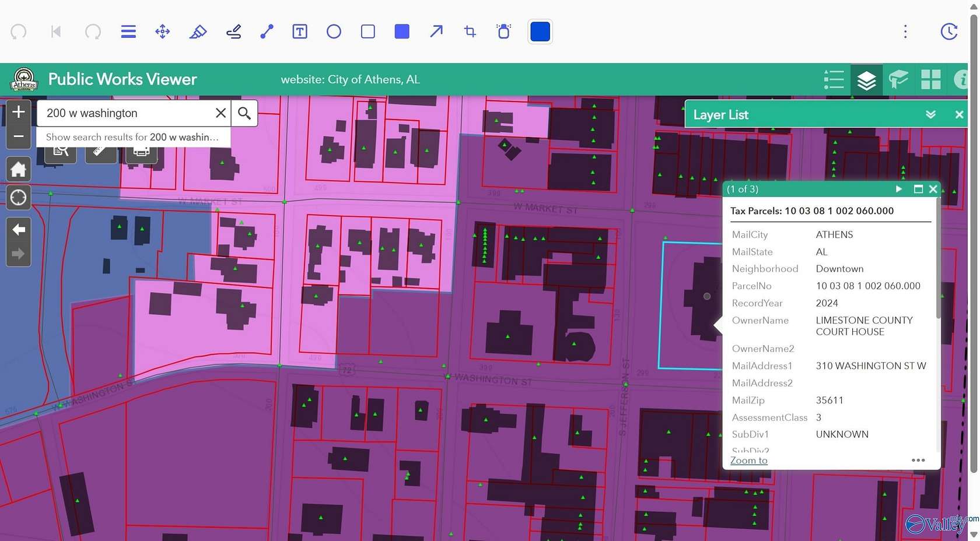The width and height of the screenshot is (980, 541).
Task: Open popup more-actions ellipsis menu
Action: pos(918,460)
